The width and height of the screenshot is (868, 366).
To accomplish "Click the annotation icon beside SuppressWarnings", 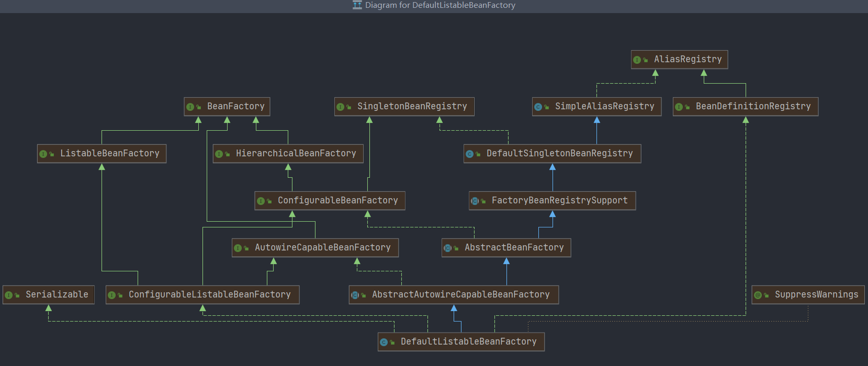I will point(758,295).
